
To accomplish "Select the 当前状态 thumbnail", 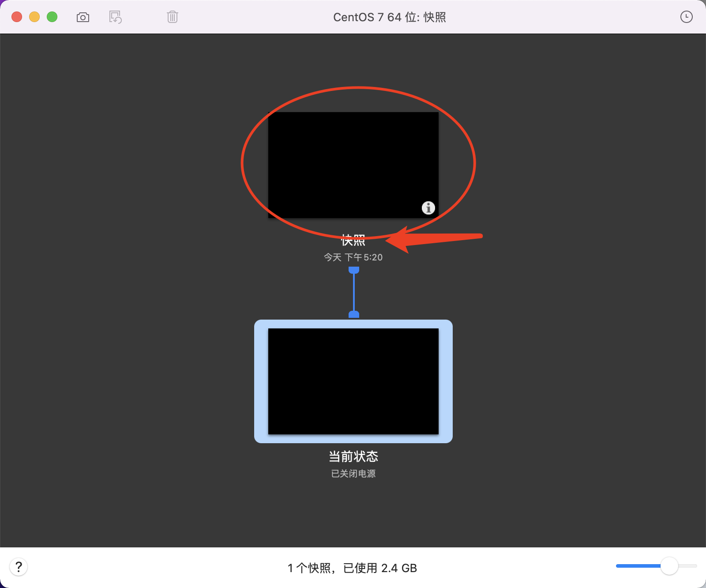I will [x=353, y=381].
